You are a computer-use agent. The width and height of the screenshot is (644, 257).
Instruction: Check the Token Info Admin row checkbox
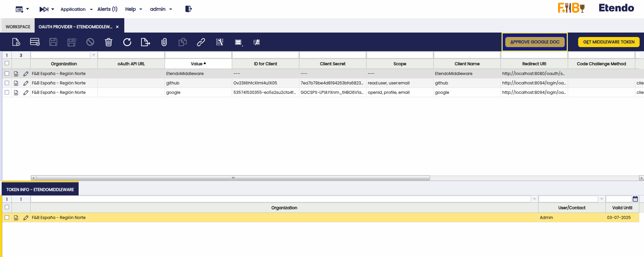[7, 217]
